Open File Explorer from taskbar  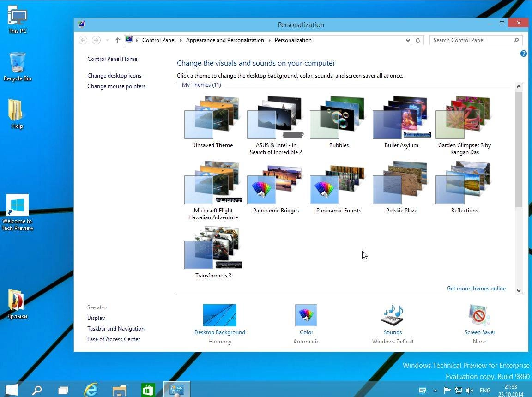point(119,390)
